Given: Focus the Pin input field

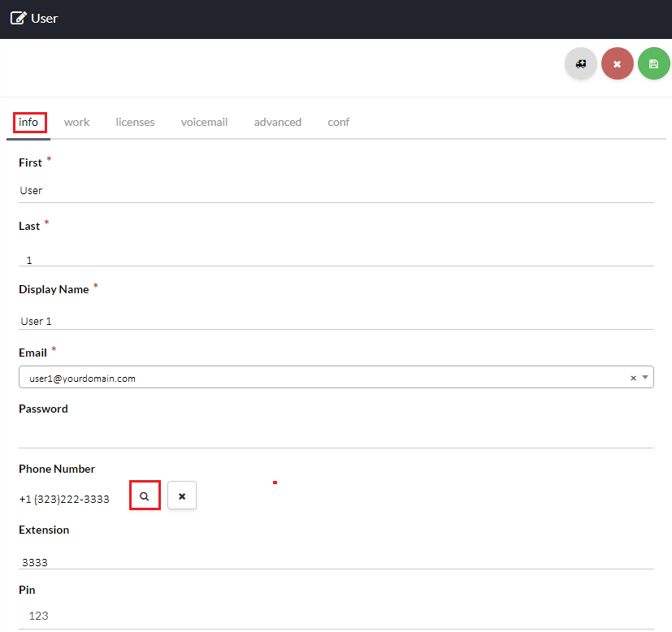Looking at the screenshot, I should click(336, 616).
